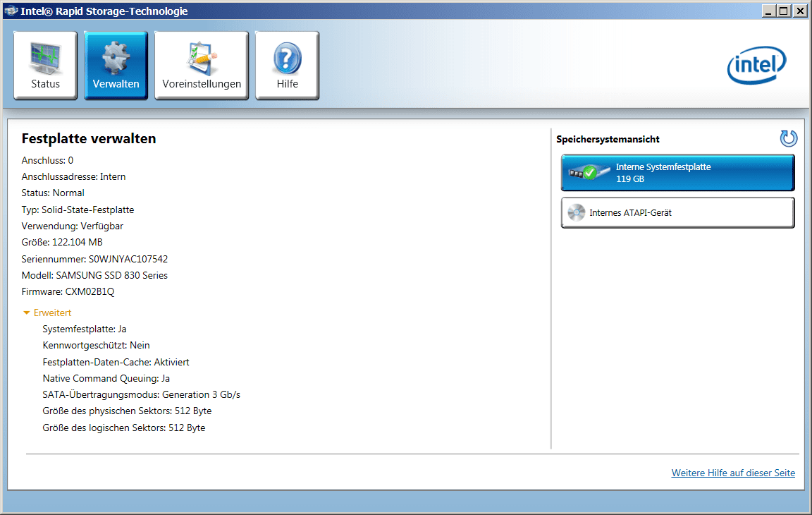The image size is (812, 515).
Task: Click the SSD drive icon with checkmark
Action: 589,172
